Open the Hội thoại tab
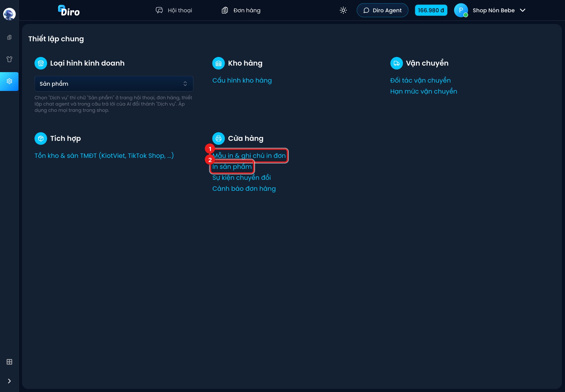The width and height of the screenshot is (565, 392). pyautogui.click(x=174, y=10)
